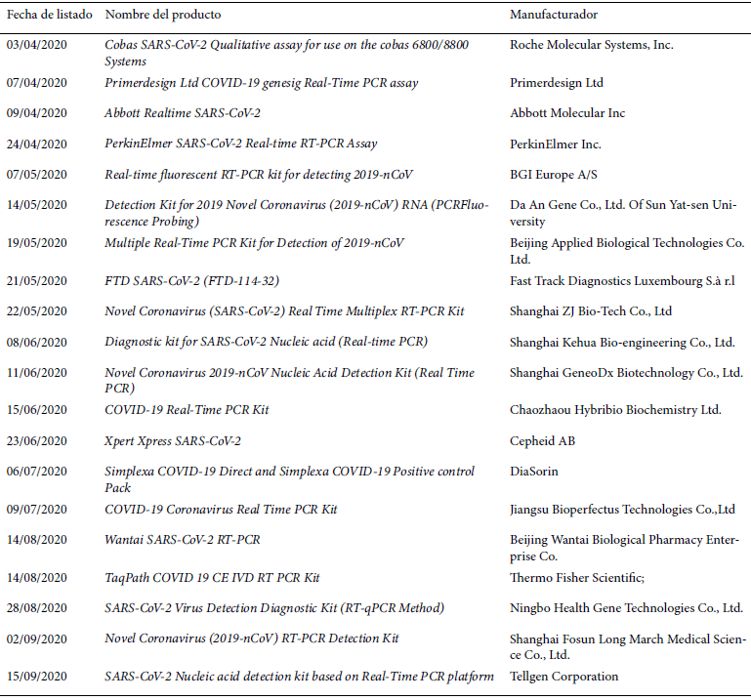Screen dimensions: 751x700
Task: Click Primerdesign Ltd COVID-19 genesig product name
Action: (x=262, y=83)
